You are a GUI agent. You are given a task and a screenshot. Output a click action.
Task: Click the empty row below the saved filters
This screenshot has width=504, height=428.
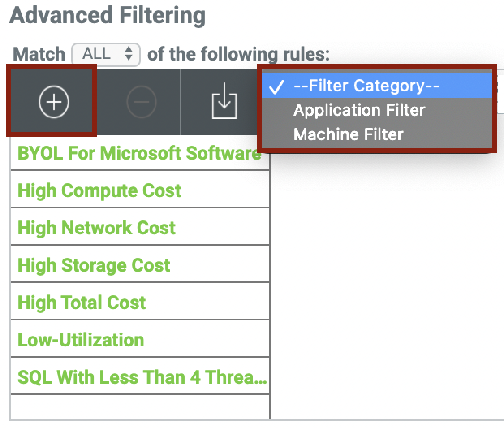(140, 407)
